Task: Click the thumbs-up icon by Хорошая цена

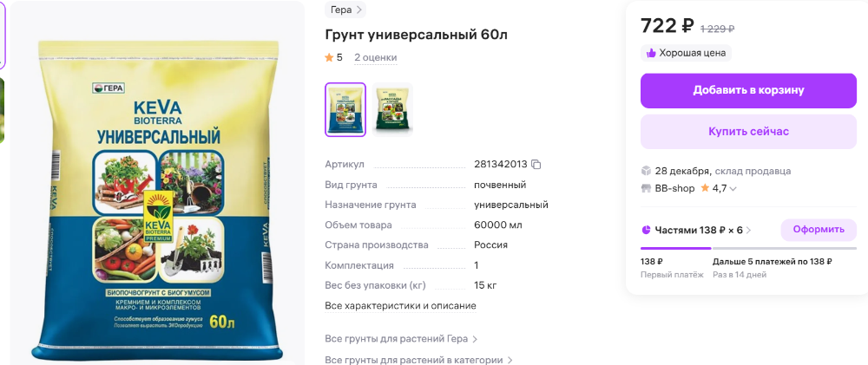Action: click(x=651, y=53)
